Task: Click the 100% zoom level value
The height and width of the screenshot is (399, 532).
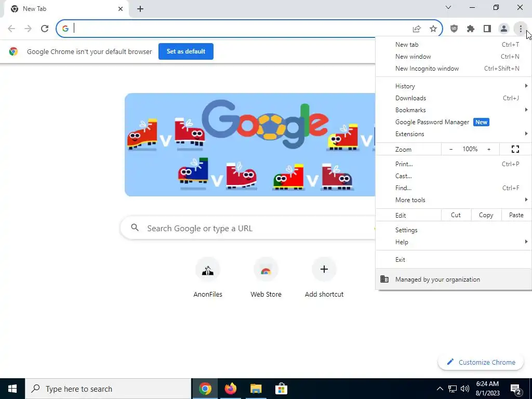Action: point(470,149)
